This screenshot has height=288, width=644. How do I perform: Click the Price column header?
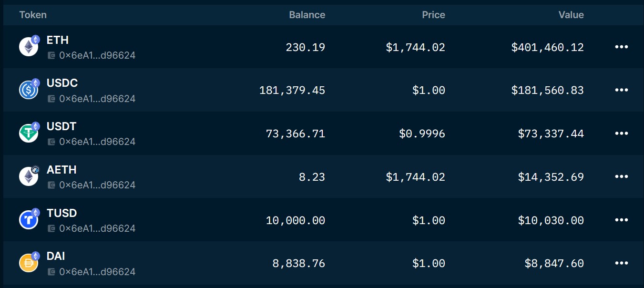click(x=433, y=15)
